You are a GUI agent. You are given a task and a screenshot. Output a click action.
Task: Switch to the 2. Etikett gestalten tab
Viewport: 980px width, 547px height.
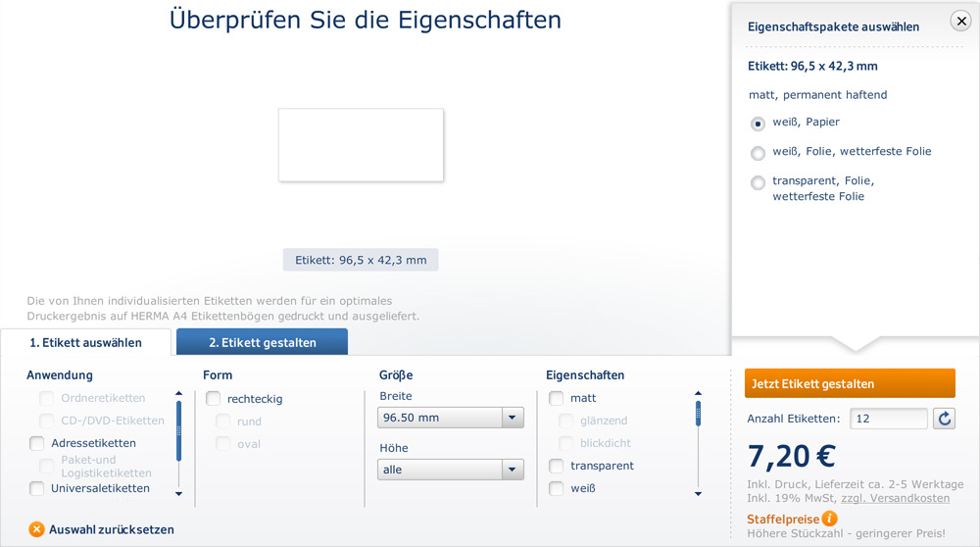pyautogui.click(x=262, y=342)
